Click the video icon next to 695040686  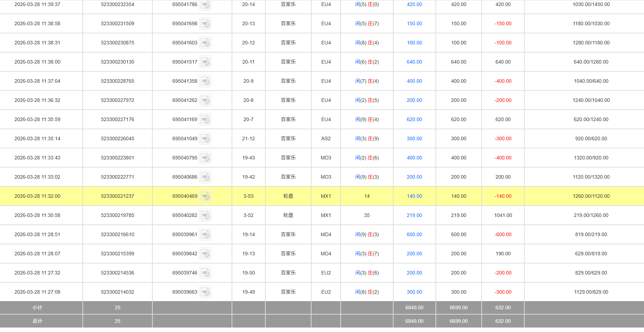pyautogui.click(x=205, y=177)
